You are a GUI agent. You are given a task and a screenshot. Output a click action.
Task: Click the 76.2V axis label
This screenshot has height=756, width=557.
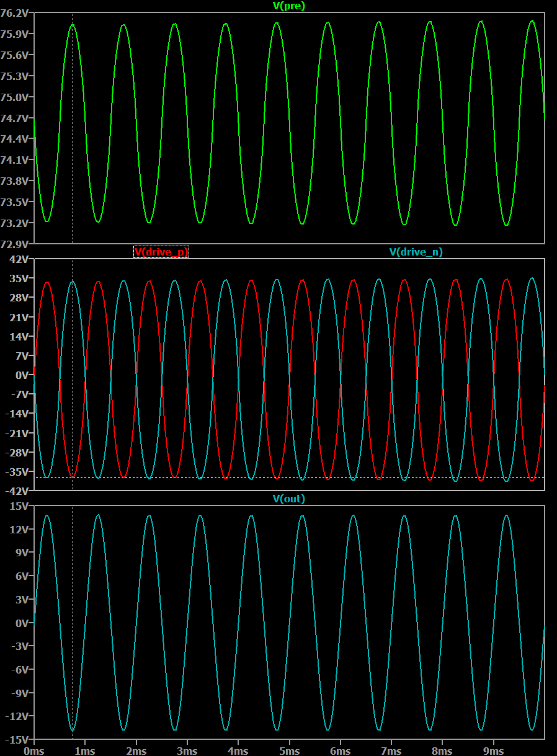pos(14,13)
